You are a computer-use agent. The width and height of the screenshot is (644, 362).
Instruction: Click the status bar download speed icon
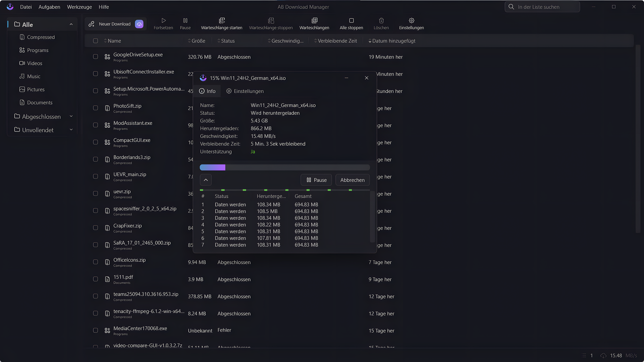click(603, 356)
